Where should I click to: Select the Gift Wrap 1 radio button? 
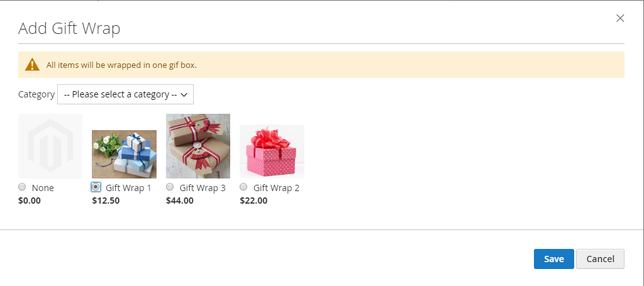pos(96,187)
